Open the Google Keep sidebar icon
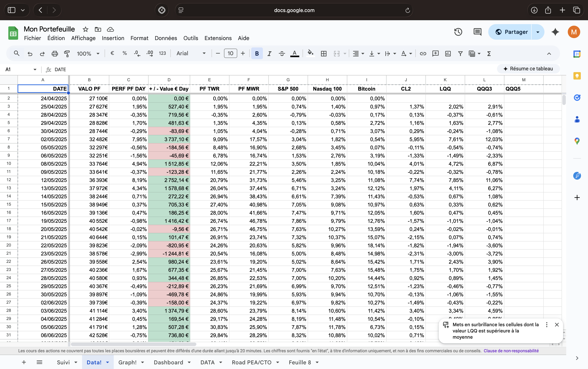588x369 pixels. point(577,76)
